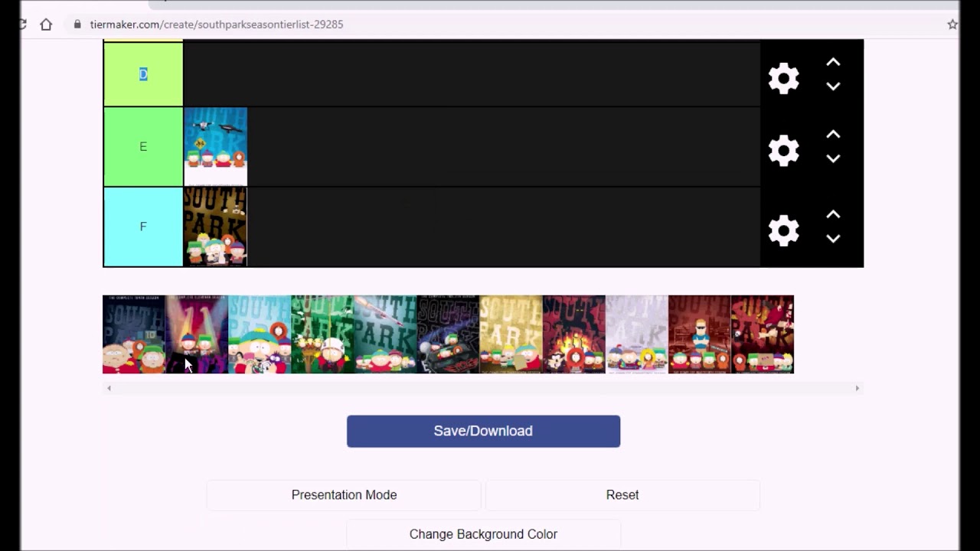Open settings gear for the E tier
This screenshot has height=551, width=980.
[783, 150]
